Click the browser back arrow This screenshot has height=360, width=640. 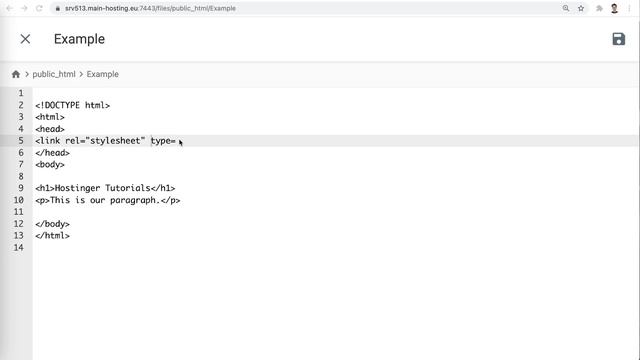(9, 8)
